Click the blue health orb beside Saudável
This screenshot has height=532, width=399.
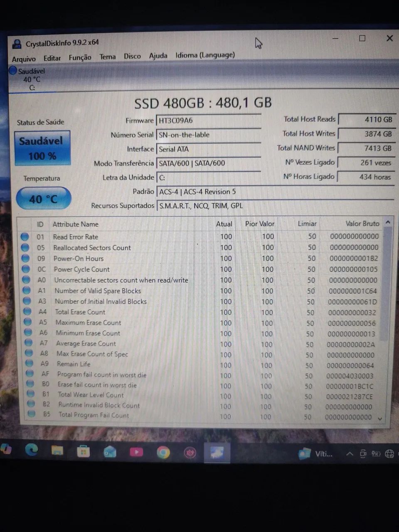click(x=13, y=71)
